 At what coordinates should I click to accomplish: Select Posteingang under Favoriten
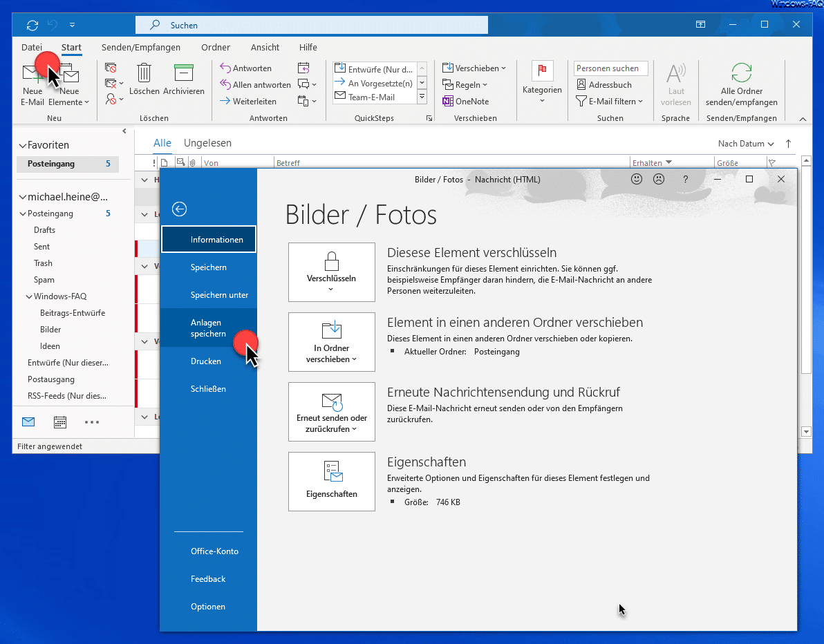coord(68,164)
